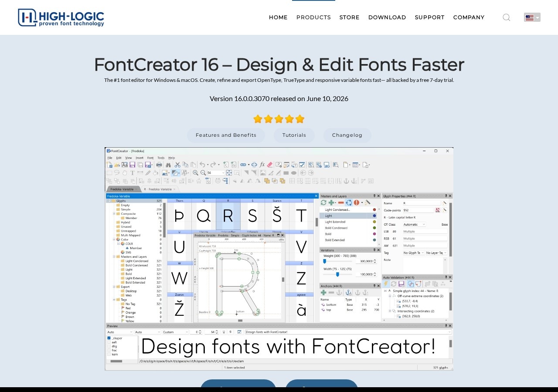Enable the frac feature checkbox
This screenshot has height=392, width=558.
tap(109, 350)
